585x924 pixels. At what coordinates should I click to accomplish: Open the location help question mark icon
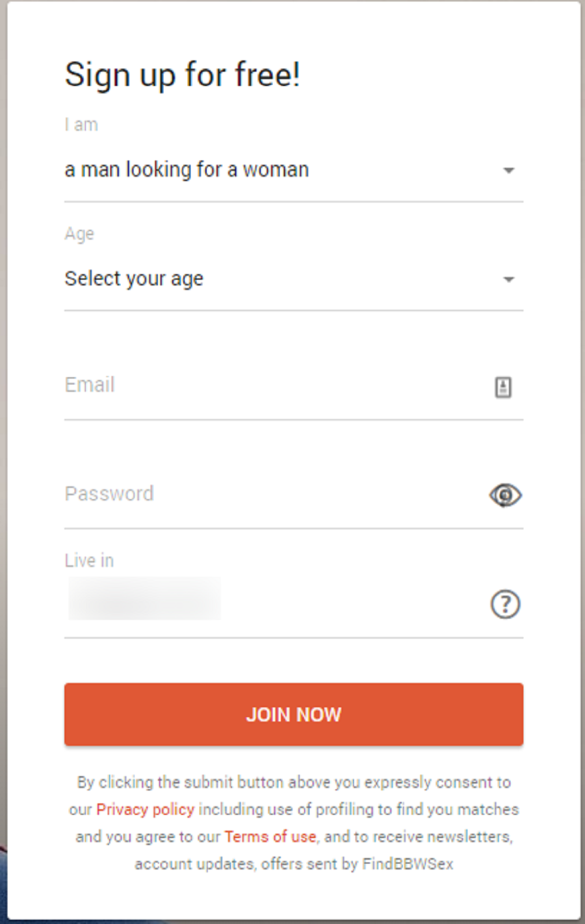(x=505, y=604)
